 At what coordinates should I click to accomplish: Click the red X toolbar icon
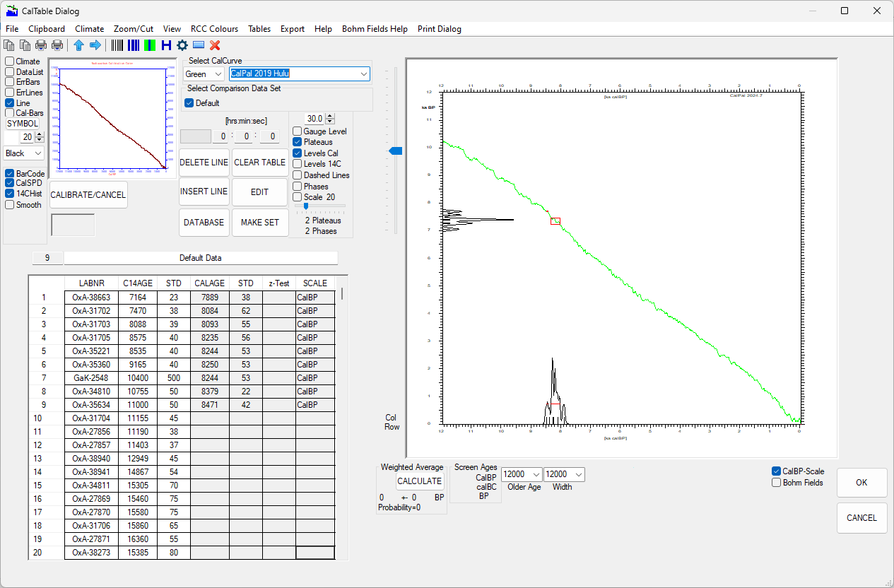tap(216, 45)
